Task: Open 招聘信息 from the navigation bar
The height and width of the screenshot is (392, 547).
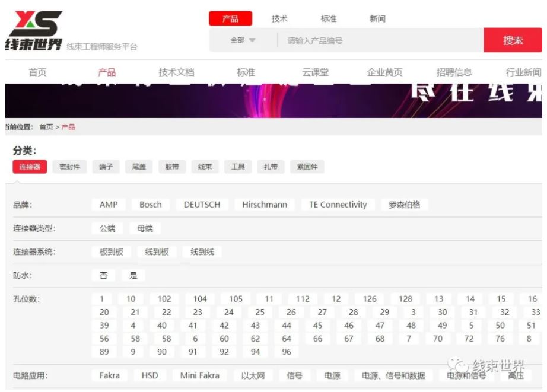Action: (x=454, y=72)
